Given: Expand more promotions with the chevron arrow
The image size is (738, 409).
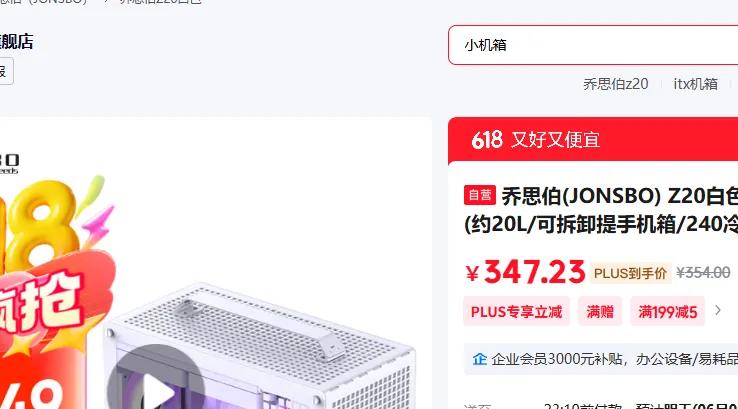Looking at the screenshot, I should (x=718, y=311).
